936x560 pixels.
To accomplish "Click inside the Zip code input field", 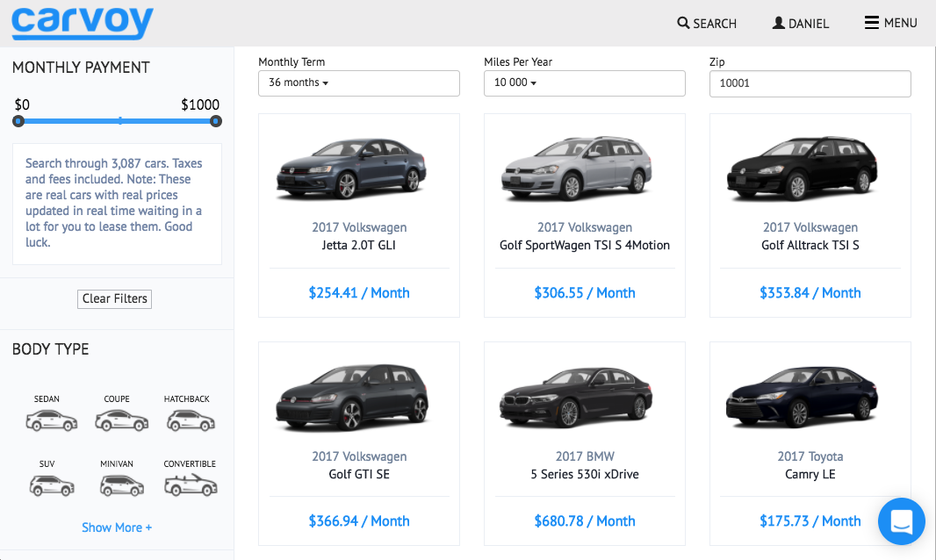I will [809, 83].
